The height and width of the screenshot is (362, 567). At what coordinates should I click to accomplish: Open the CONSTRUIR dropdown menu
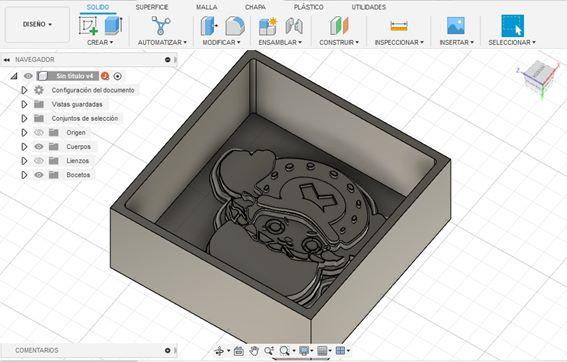click(x=339, y=42)
